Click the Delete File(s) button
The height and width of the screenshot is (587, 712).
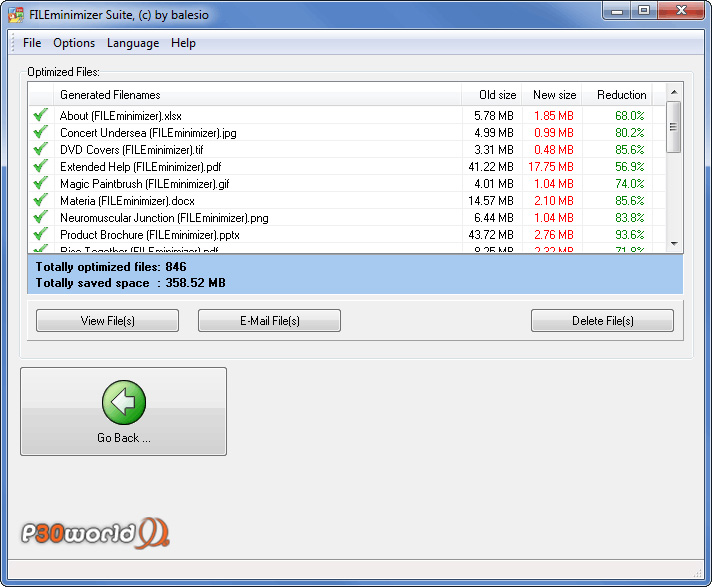[602, 321]
